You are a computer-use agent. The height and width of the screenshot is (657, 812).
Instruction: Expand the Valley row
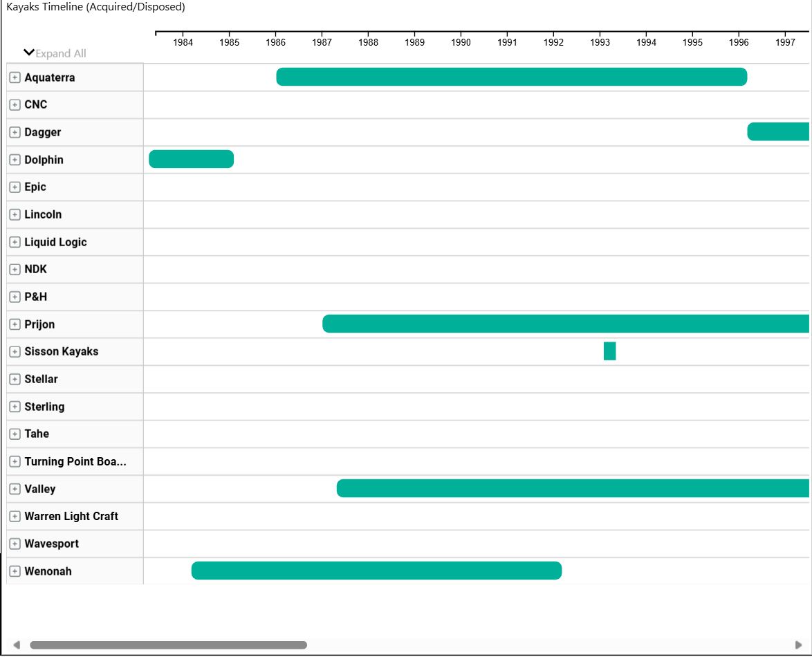[x=15, y=489]
